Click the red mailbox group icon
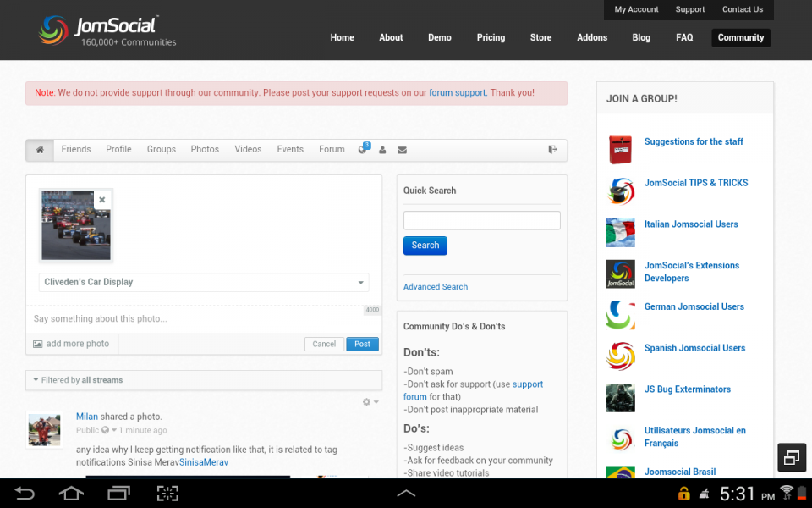The image size is (812, 508). pos(620,149)
